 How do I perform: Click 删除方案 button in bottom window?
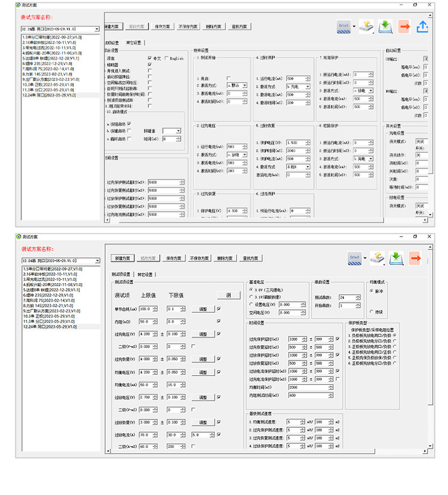225,258
